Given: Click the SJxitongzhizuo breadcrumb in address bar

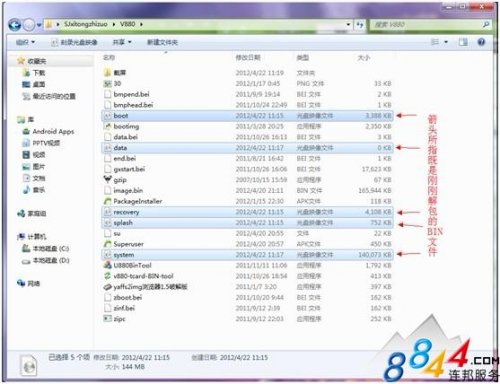Looking at the screenshot, I should [86, 24].
